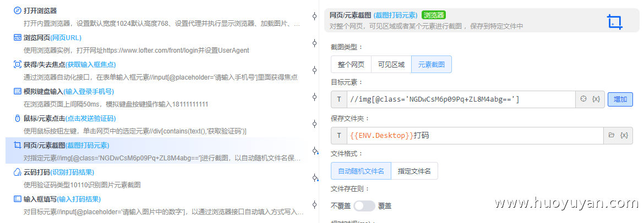Image resolution: width=644 pixels, height=223 pixels.
Task: Click element picker crosshair in 目标元素 field
Action: (x=583, y=99)
